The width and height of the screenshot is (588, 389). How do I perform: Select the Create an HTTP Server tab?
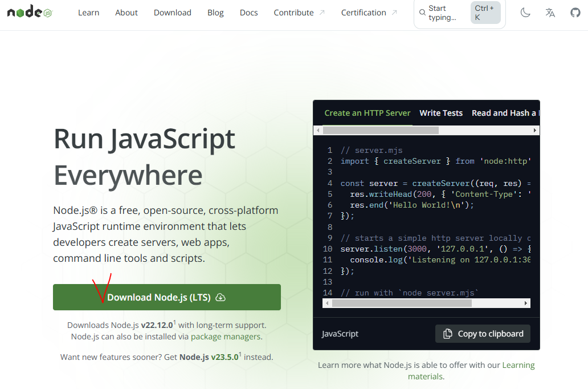(367, 113)
